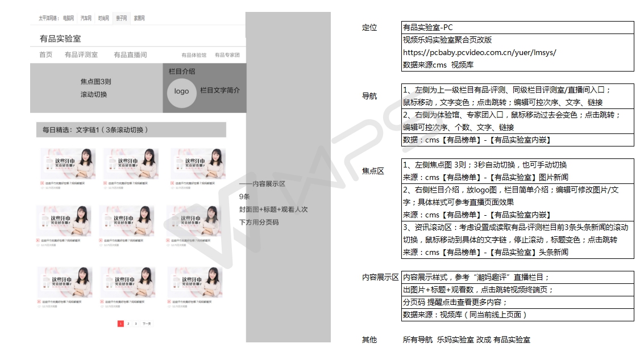Viewport: 644px width, 356px height.
Task: Go to page 3 in pagination
Action: click(x=136, y=324)
